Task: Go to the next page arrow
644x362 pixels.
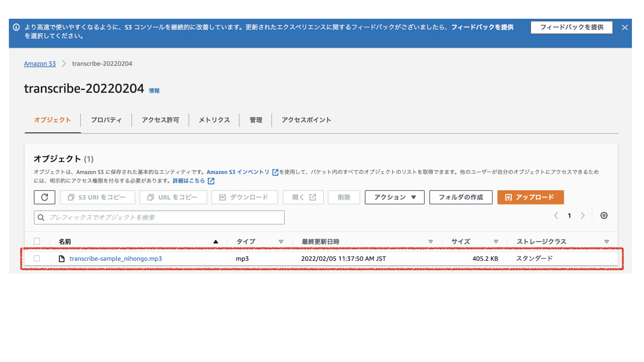Action: point(583,216)
